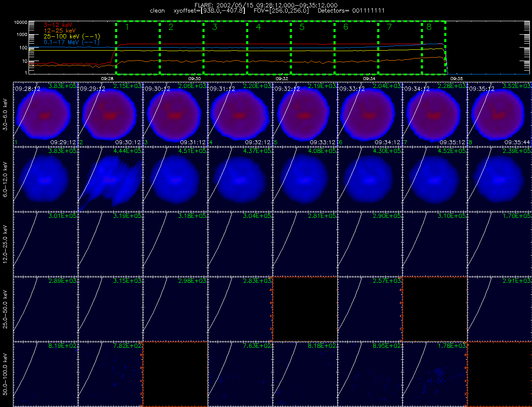532x407 pixels.
Task: Select interval marker 1 in the light curve
Action: pos(127,27)
